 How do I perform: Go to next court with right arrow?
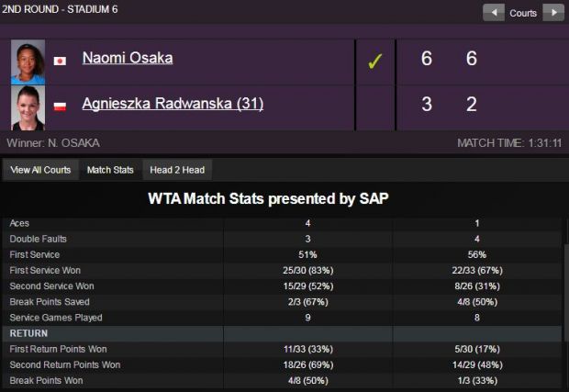553,13
